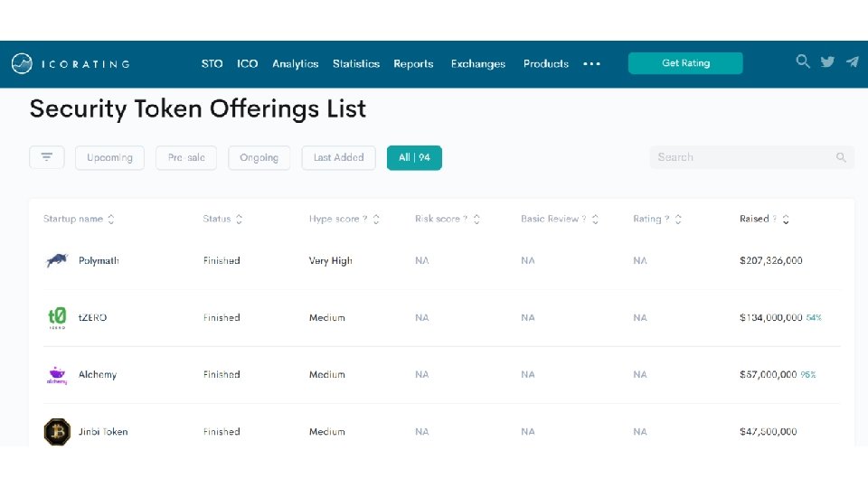Toggle the Upcoming filter
Viewport: 868px width, 488px height.
(109, 157)
